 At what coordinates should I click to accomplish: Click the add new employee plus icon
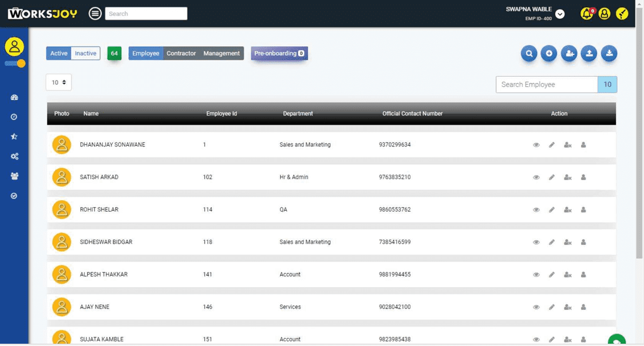coord(549,53)
